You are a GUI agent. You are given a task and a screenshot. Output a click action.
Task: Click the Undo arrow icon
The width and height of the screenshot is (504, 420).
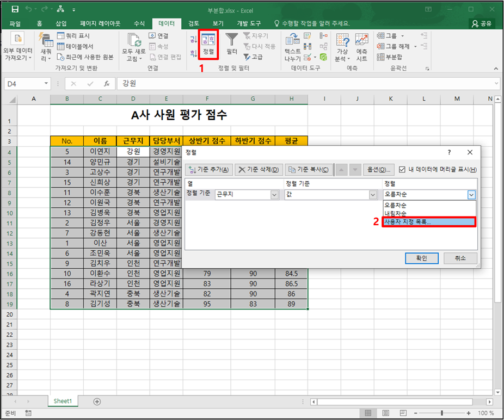tap(29, 9)
